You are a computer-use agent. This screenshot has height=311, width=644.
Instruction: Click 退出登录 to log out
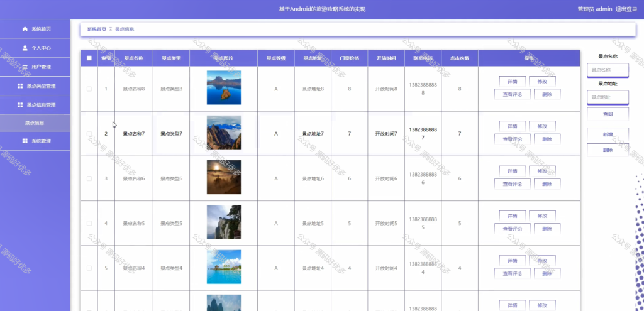point(626,9)
